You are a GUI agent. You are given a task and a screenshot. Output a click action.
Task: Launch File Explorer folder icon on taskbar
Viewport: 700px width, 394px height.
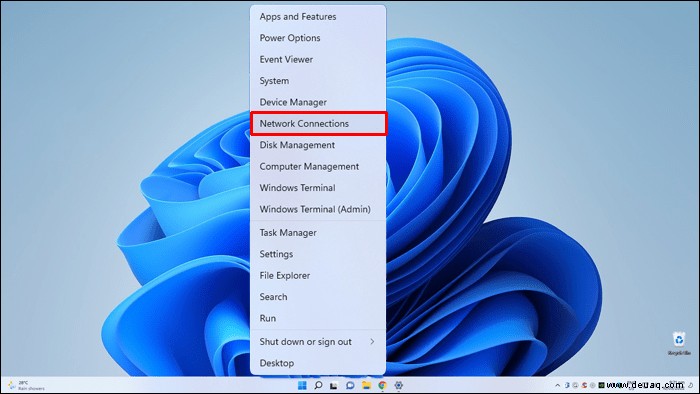point(366,385)
